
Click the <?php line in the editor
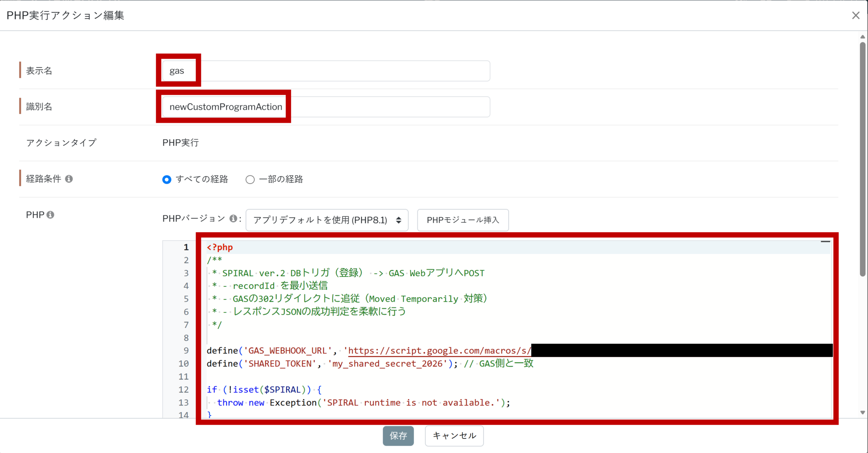point(220,247)
